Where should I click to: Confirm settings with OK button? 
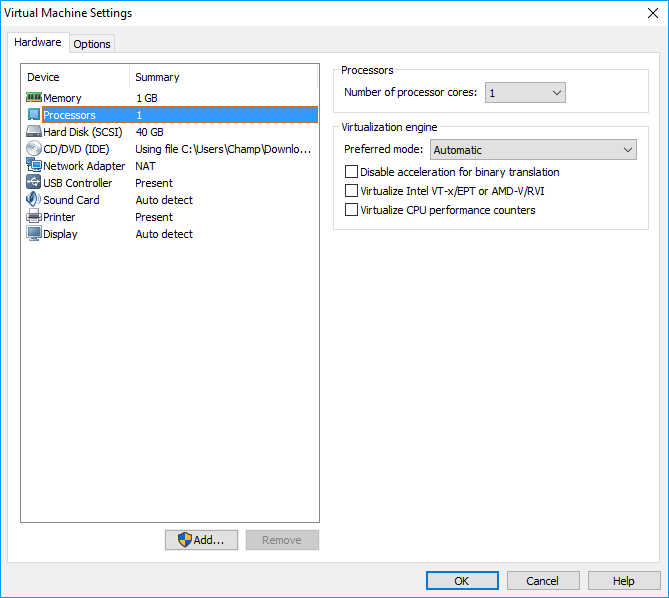462,581
